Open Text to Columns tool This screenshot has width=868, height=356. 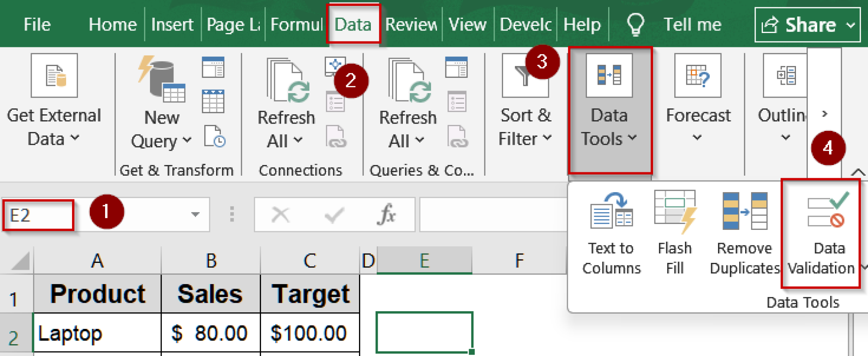tap(611, 210)
